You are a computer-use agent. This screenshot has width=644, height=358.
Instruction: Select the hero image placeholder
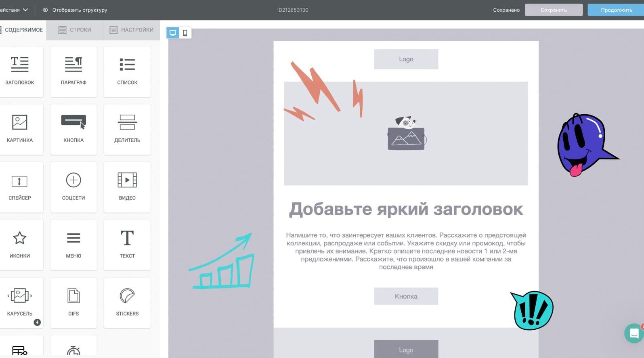[406, 134]
